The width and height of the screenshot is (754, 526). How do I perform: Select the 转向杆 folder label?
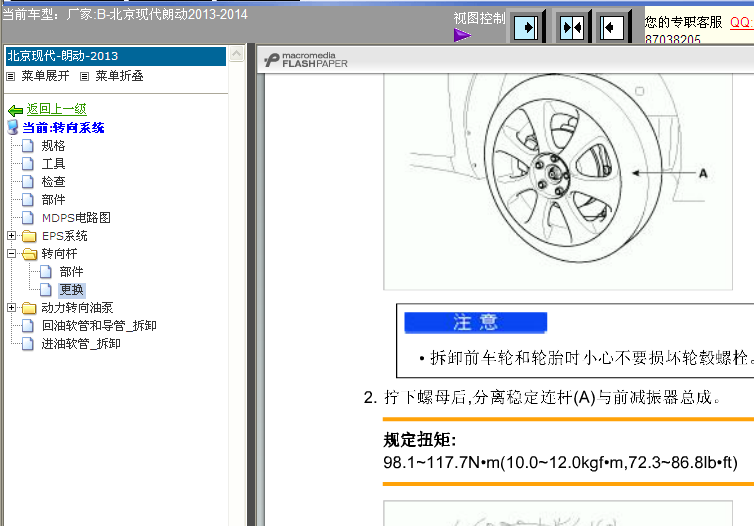[59, 254]
